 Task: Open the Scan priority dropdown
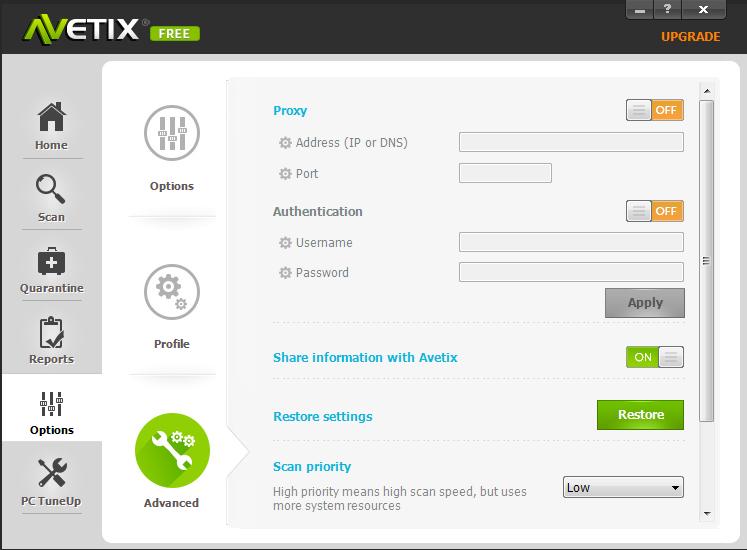coord(622,488)
